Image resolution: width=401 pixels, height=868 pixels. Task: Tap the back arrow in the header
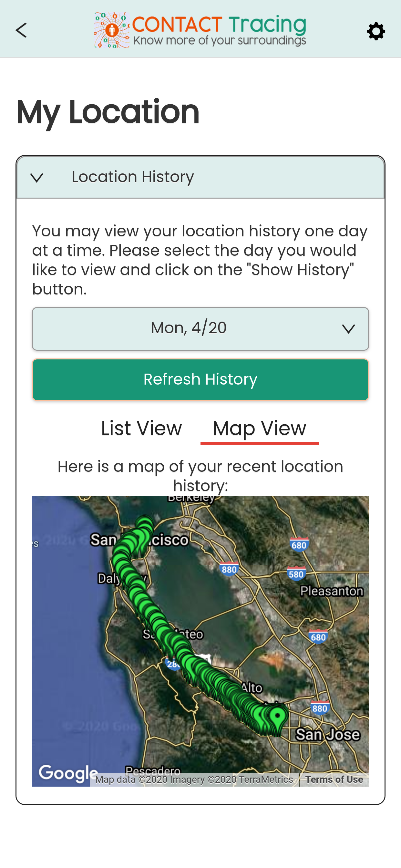click(21, 30)
